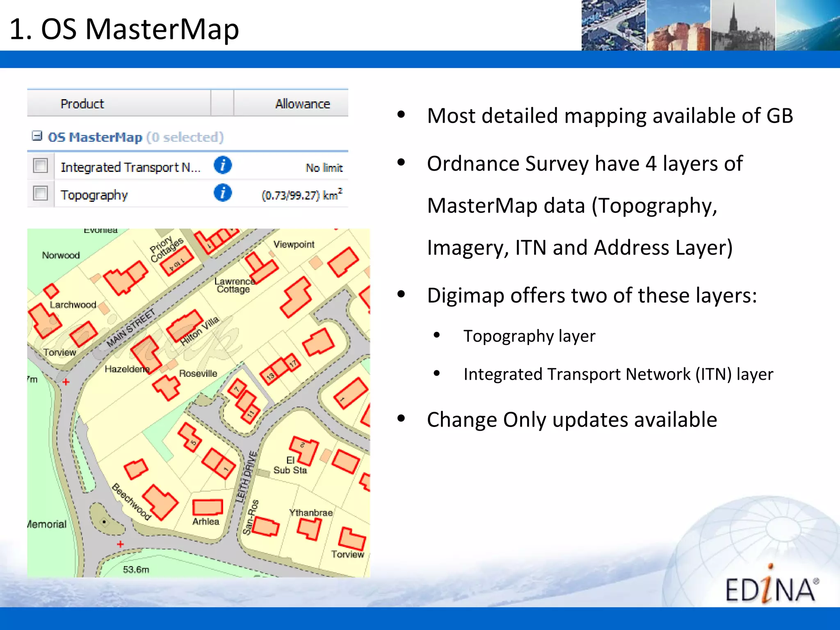840x630 pixels.
Task: Tick the Integrated Transport Network checkbox
Action: [x=40, y=166]
